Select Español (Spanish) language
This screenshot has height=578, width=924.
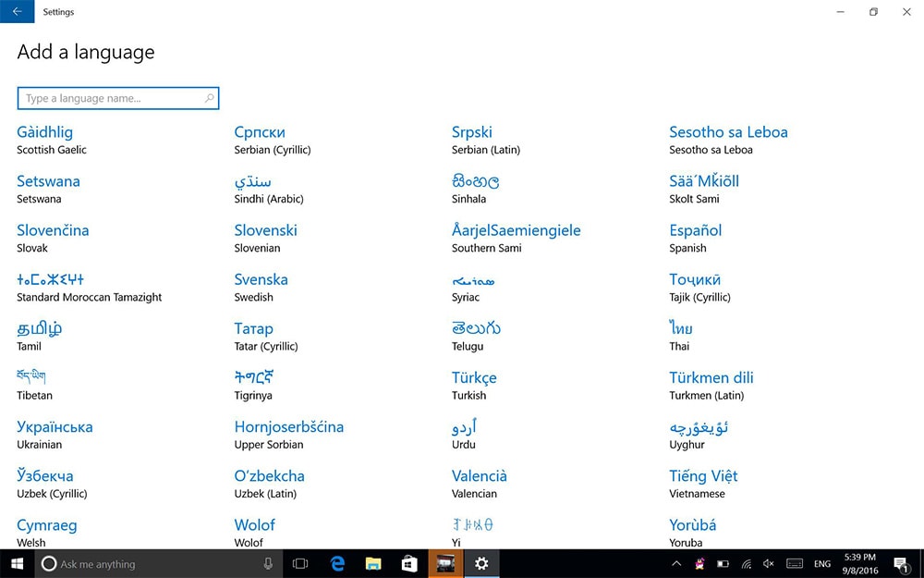696,238
